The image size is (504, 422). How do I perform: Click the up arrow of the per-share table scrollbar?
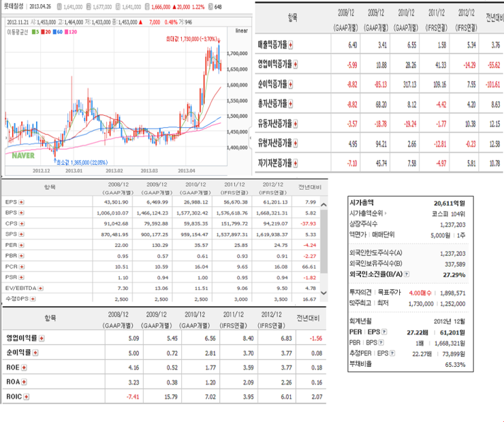[x=324, y=205]
